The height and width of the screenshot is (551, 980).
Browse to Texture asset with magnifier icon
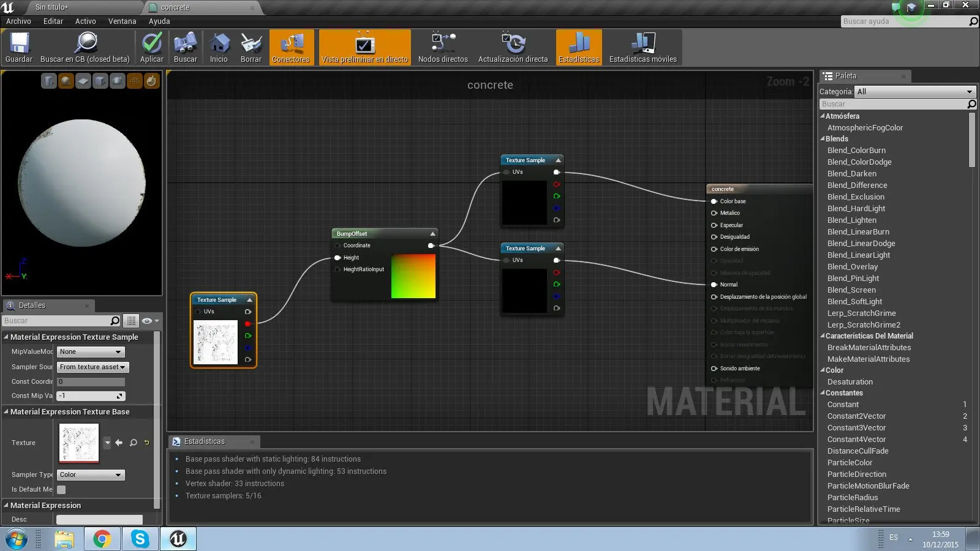(133, 443)
